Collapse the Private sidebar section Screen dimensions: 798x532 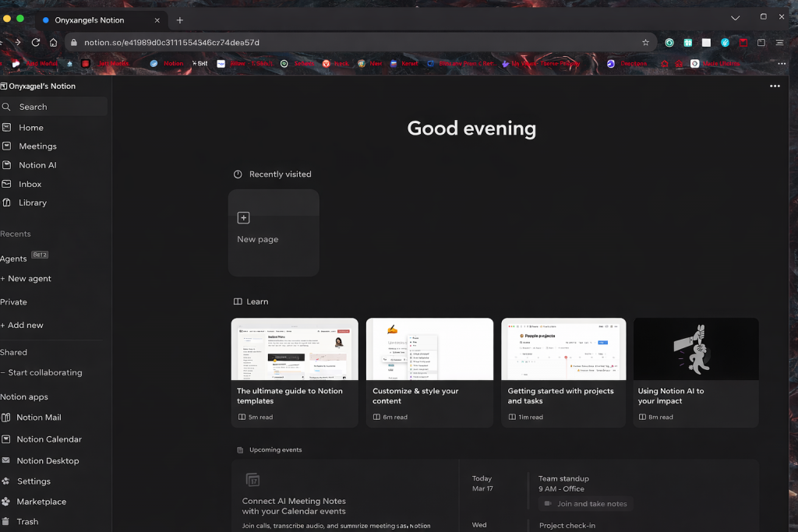[x=13, y=302]
